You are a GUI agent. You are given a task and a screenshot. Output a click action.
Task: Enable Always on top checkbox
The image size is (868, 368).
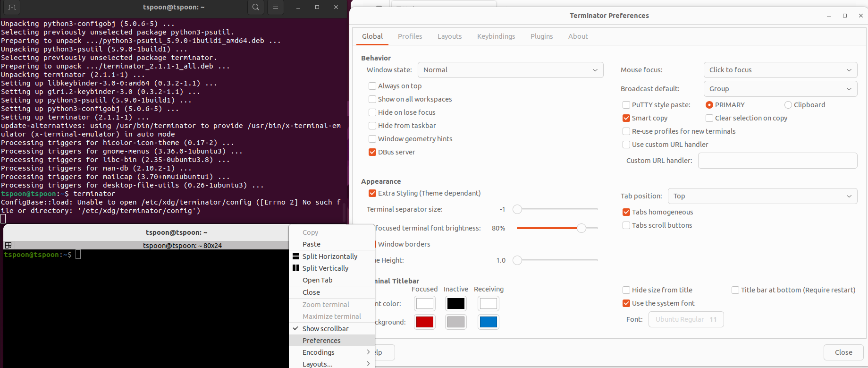click(372, 86)
